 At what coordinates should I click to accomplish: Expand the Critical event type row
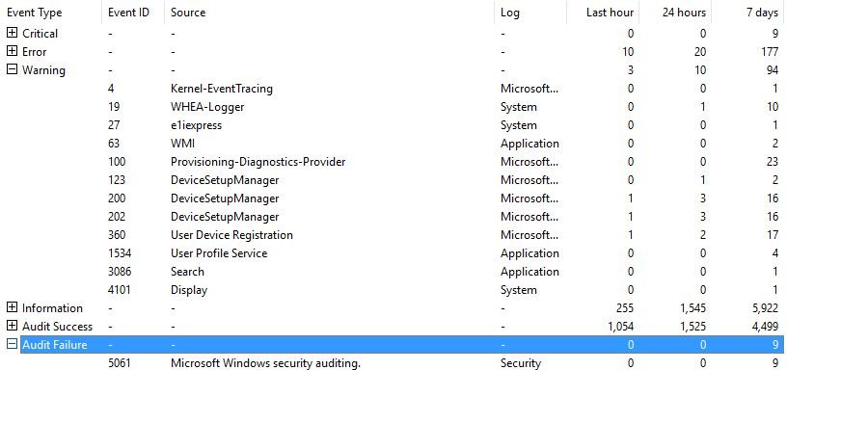tap(12, 33)
